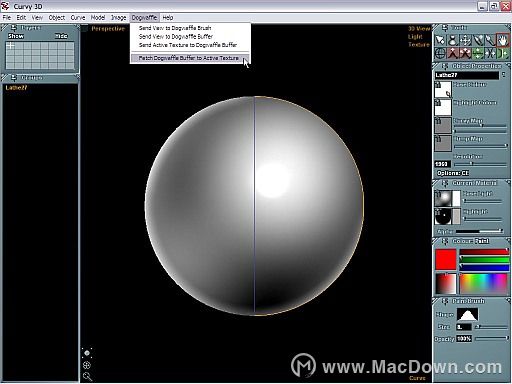Screen dimensions: 512x384
Task: Open the File menu
Action: tap(7, 18)
